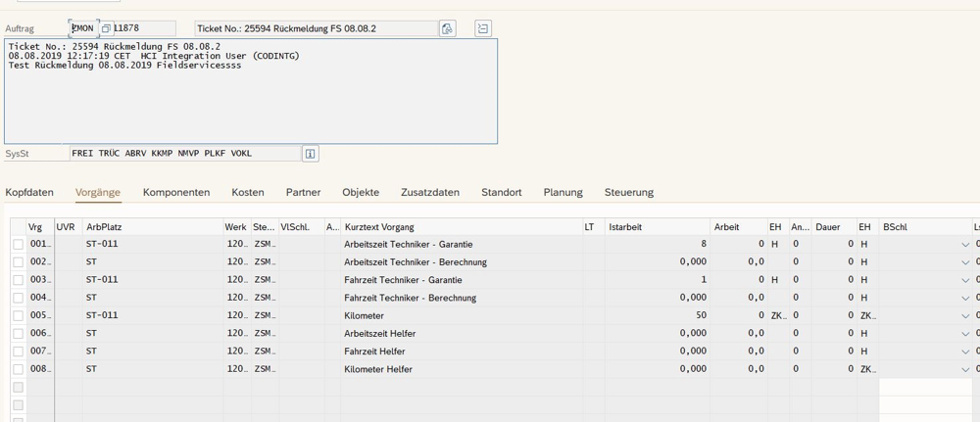Click Kurztext cell Fahrzeit Techniker - Berechnung
The width and height of the screenshot is (980, 422).
462,298
